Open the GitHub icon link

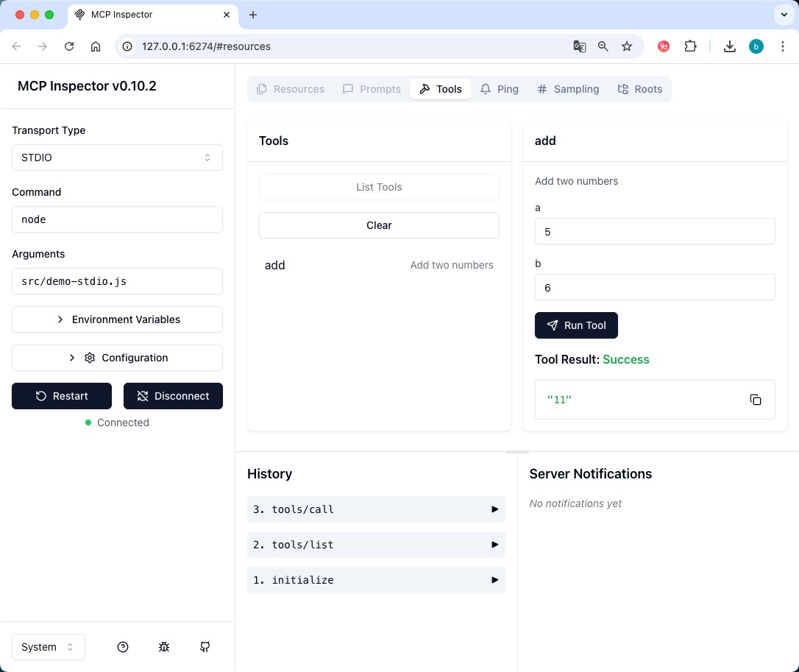[205, 647]
